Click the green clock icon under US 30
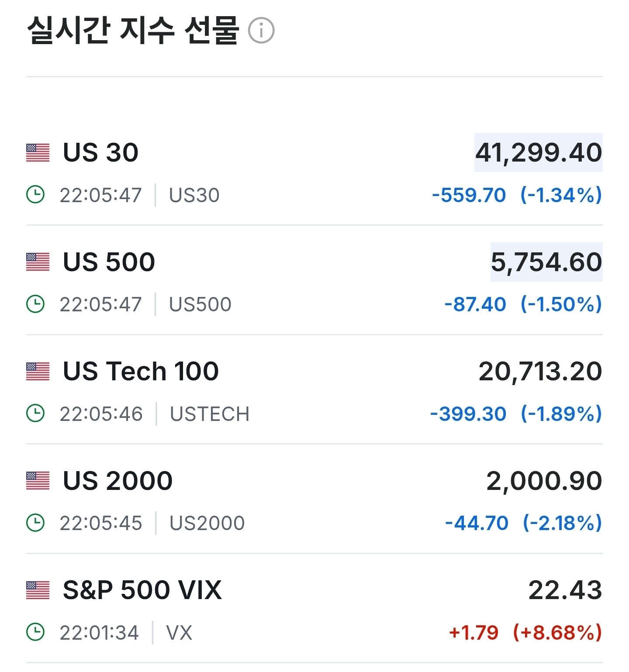The image size is (629, 672). [x=35, y=195]
